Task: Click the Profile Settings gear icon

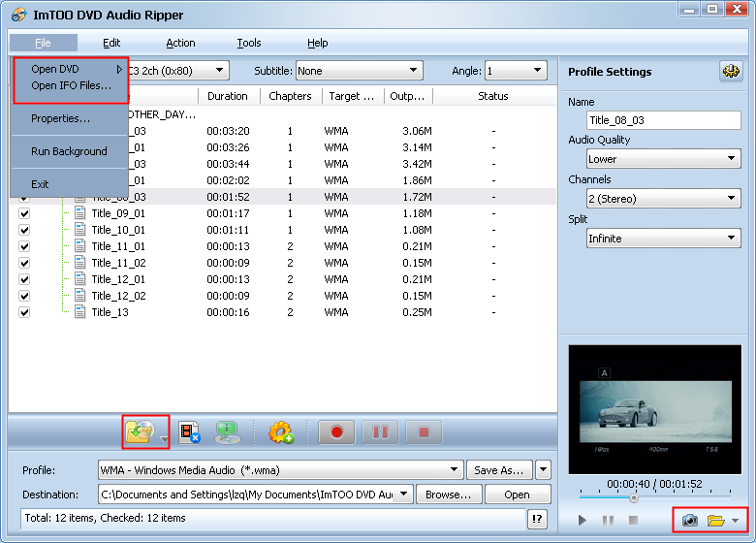Action: click(x=731, y=72)
